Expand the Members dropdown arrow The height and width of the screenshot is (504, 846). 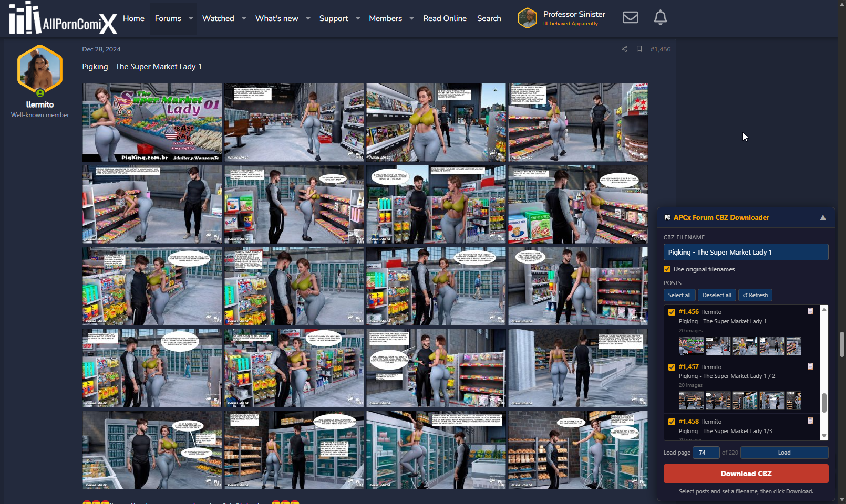point(411,18)
